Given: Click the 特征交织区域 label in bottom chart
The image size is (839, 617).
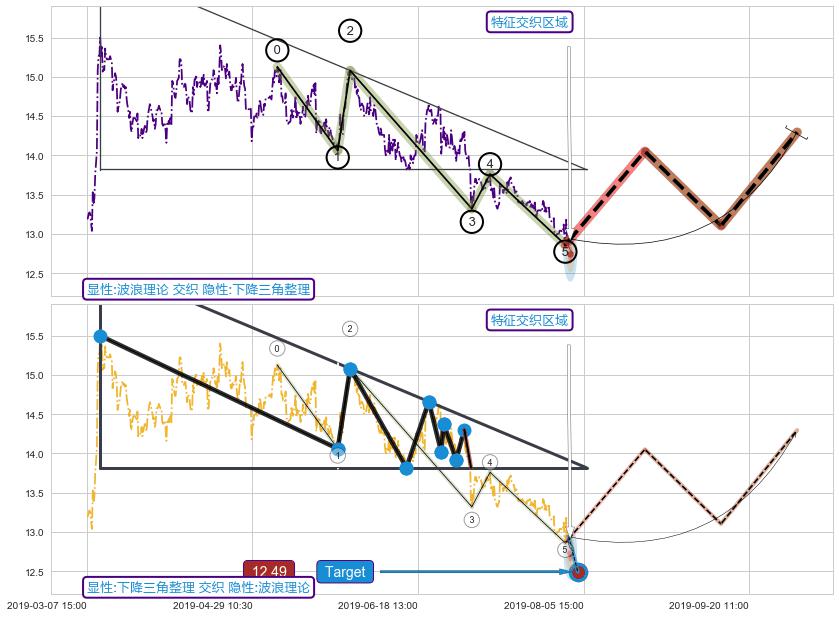Looking at the screenshot, I should (x=530, y=320).
